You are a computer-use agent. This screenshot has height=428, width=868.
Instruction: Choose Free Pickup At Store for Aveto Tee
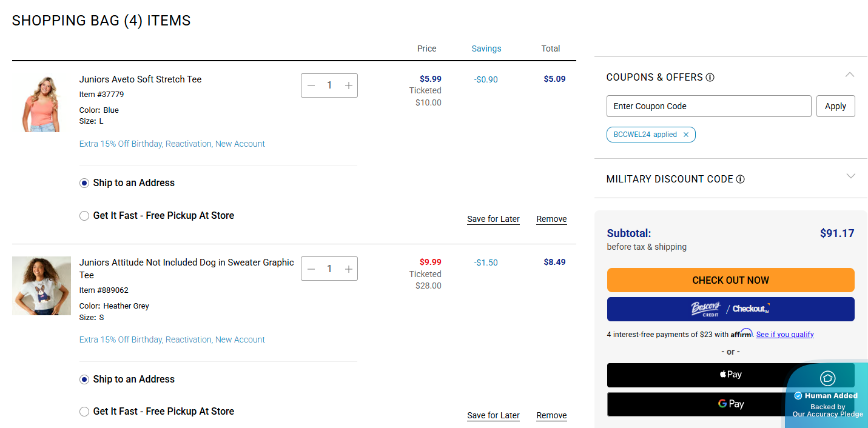(84, 216)
